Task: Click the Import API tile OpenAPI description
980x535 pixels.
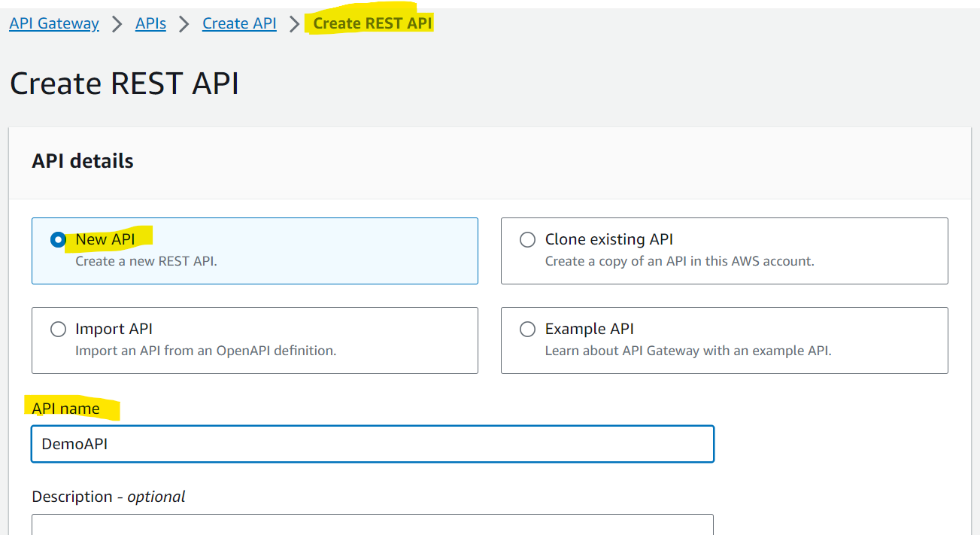Action: pos(206,351)
